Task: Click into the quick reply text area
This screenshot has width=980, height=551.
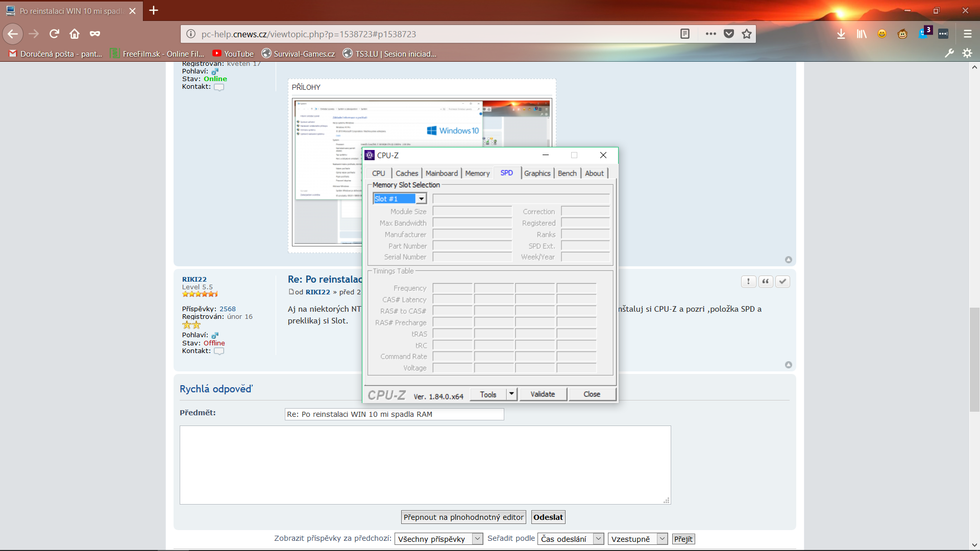Action: point(425,465)
